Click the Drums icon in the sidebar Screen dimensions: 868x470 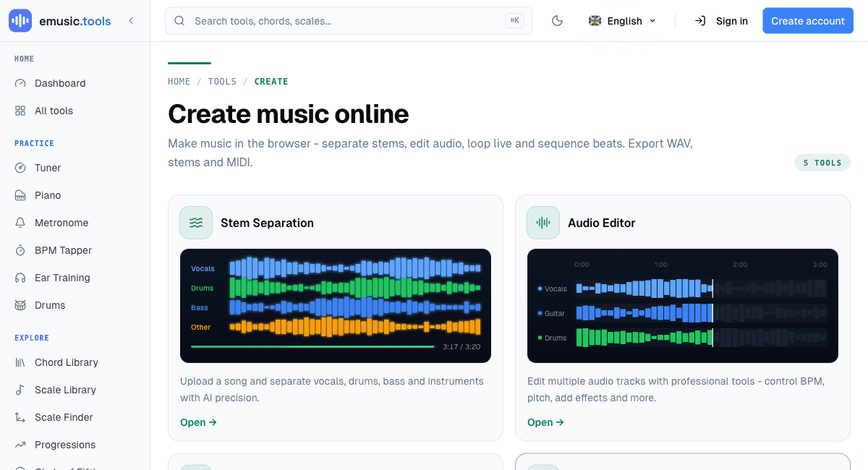click(20, 305)
